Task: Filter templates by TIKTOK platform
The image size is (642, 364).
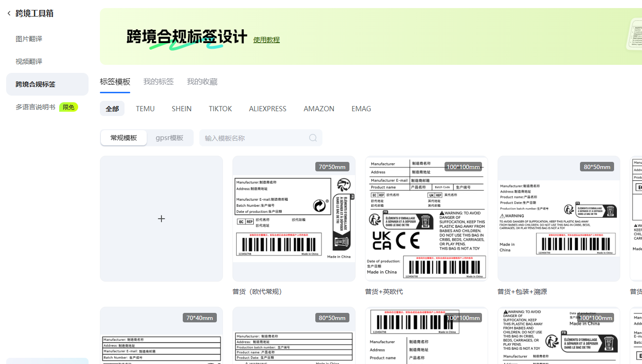Action: [x=220, y=108]
